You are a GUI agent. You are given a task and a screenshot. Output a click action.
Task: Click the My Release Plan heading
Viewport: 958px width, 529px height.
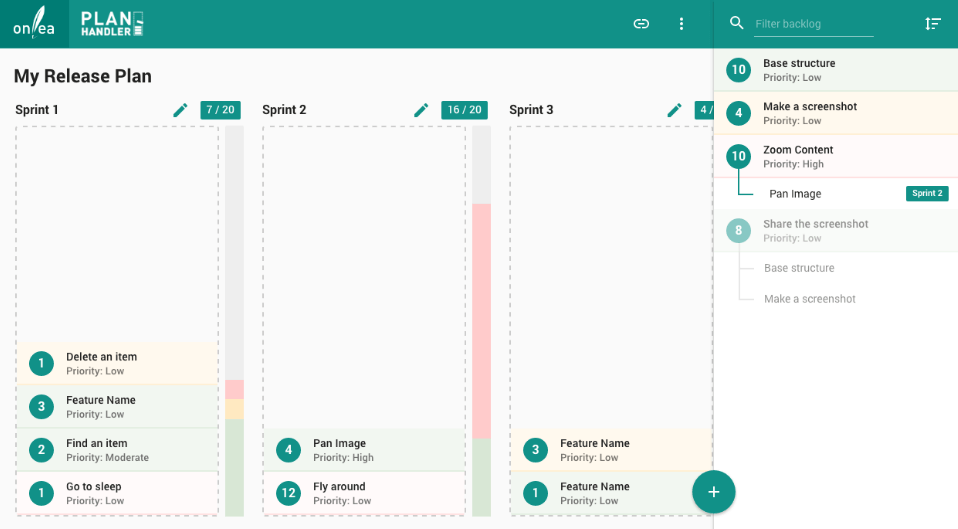pyautogui.click(x=82, y=76)
